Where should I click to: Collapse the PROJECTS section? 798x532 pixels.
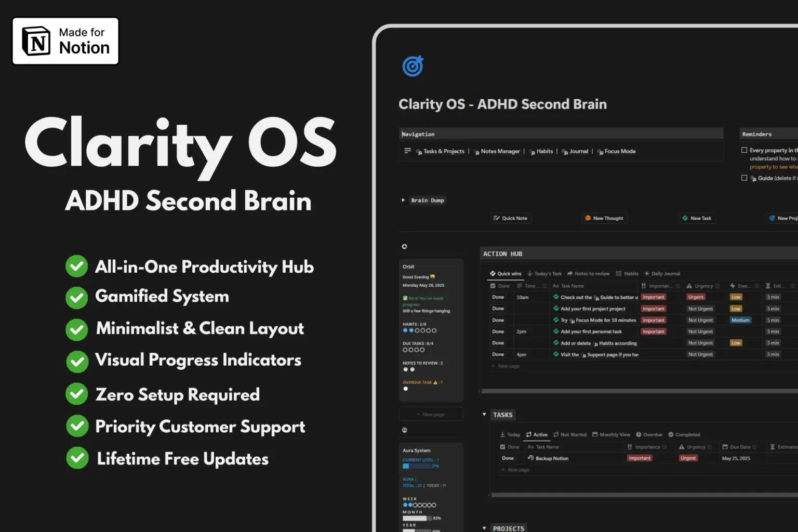pos(484,528)
